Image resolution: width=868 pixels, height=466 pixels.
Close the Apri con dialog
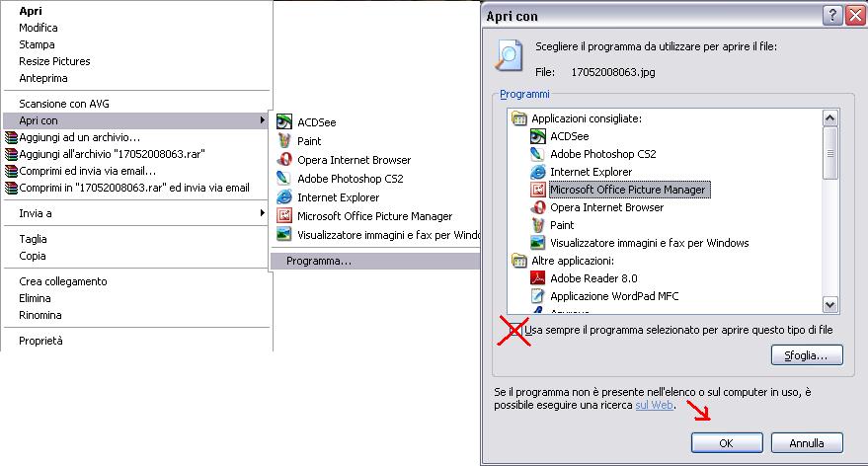click(856, 16)
